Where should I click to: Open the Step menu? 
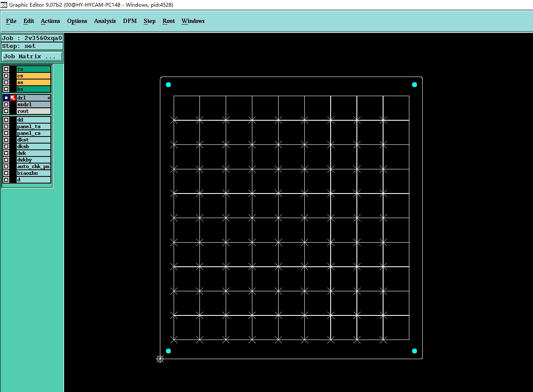pyautogui.click(x=149, y=21)
